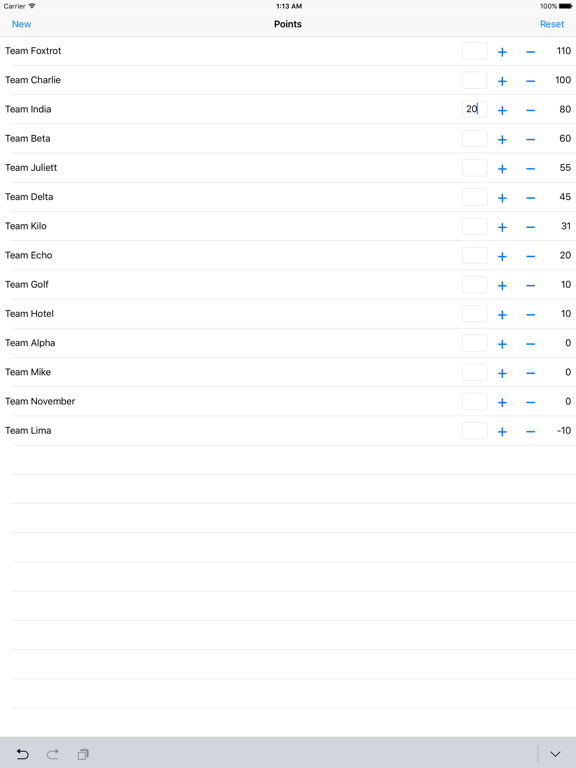
Task: Click Team Kilo's score of 31
Action: coord(566,226)
